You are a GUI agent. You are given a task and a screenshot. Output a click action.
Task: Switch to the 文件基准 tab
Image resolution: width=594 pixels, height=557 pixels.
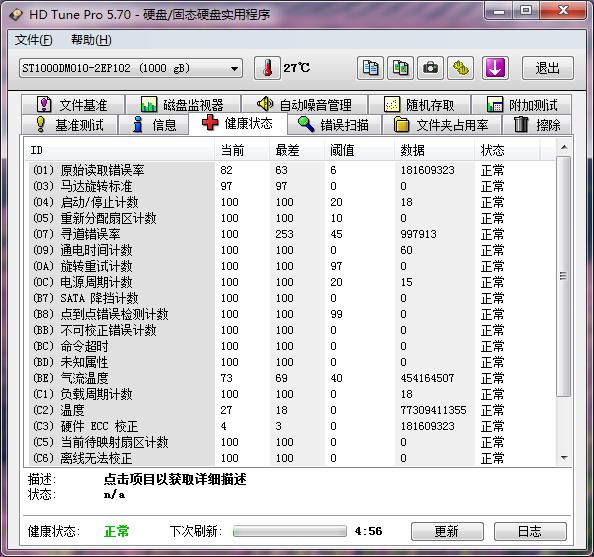(x=73, y=105)
